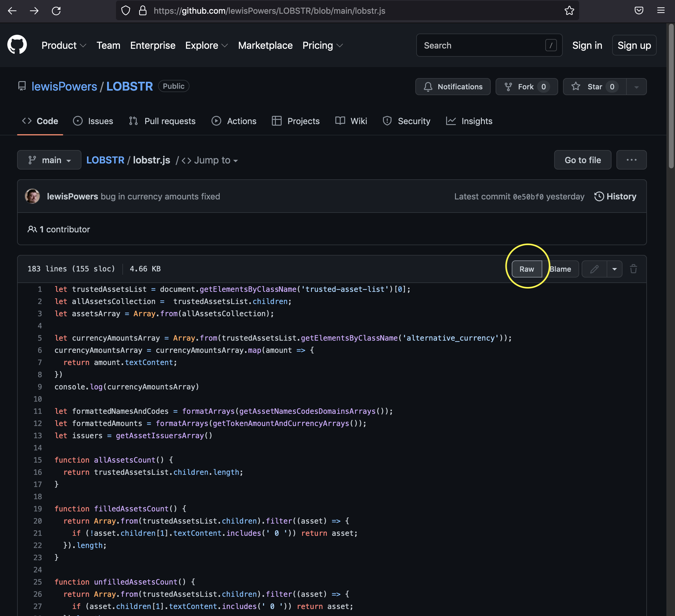Click the trash delete file icon
Viewport: 675px width, 616px height.
[633, 269]
